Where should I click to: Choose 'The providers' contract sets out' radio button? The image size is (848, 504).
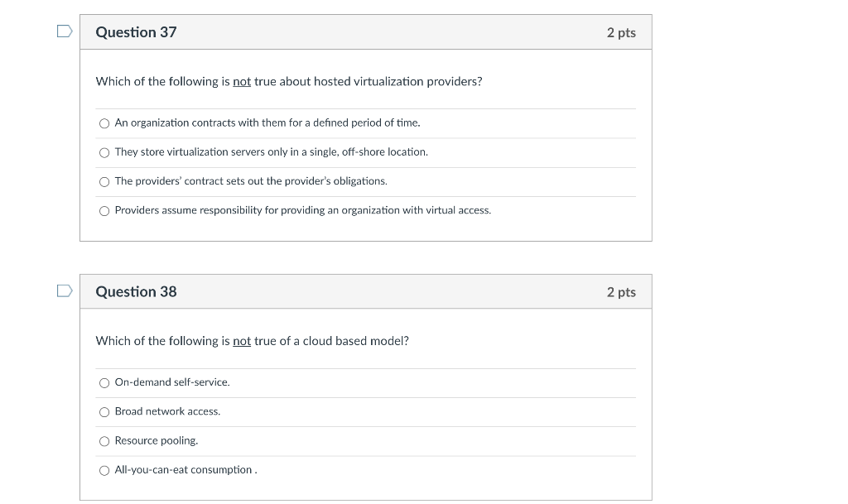coord(104,181)
